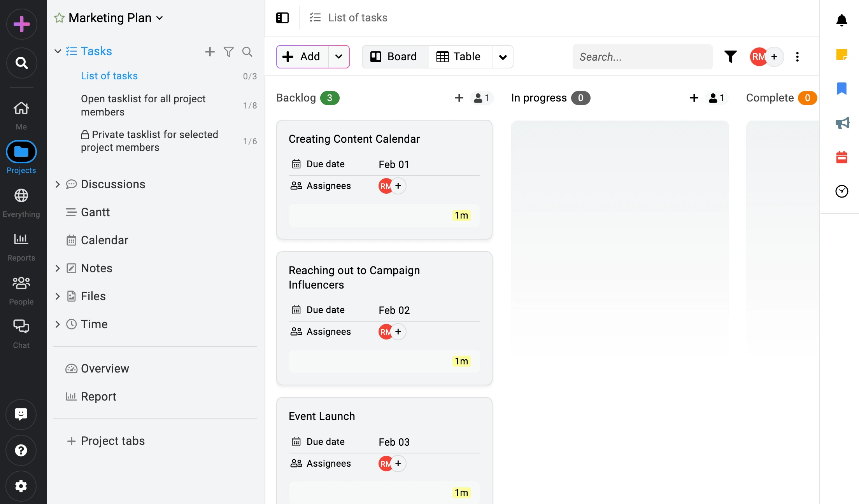
Task: Open the Reports section
Action: coord(21,247)
